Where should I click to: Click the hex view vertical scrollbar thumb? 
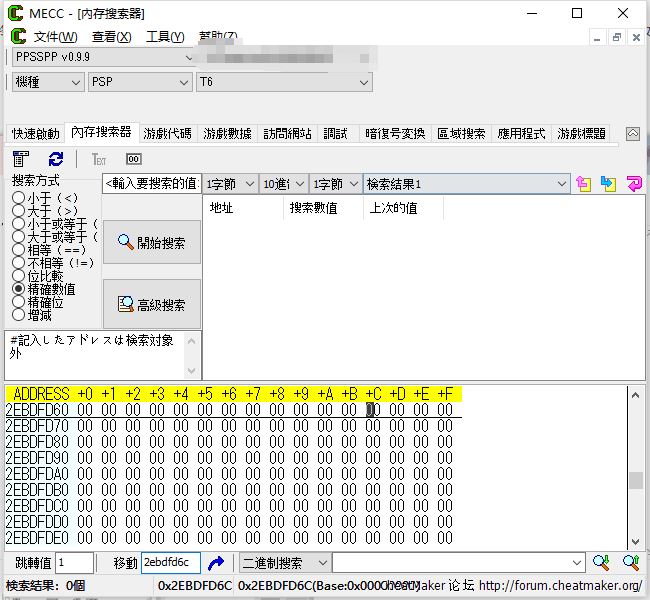pyautogui.click(x=635, y=480)
